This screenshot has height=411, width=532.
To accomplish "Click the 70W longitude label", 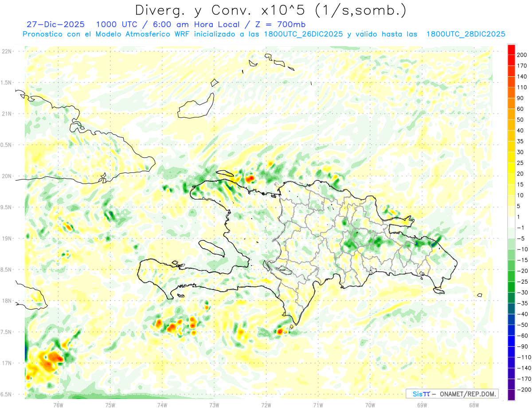I will 370,405.
